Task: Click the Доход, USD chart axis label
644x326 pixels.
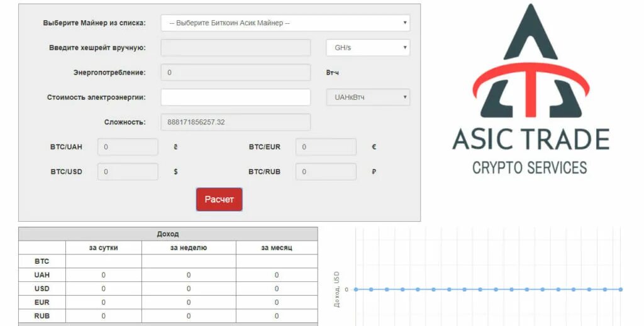Action: pos(336,289)
